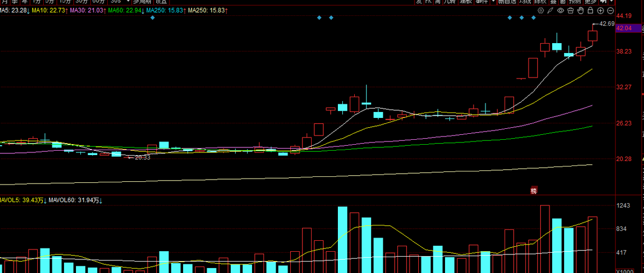Click the first diamond of the right-hand trio
The width and height of the screenshot is (644, 273).
coord(510,17)
